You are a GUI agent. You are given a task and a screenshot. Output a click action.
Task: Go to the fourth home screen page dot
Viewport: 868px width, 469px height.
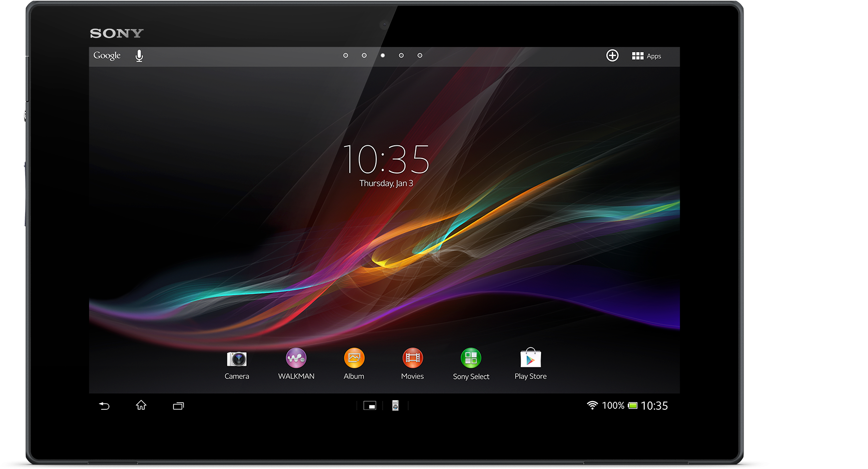pyautogui.click(x=401, y=56)
